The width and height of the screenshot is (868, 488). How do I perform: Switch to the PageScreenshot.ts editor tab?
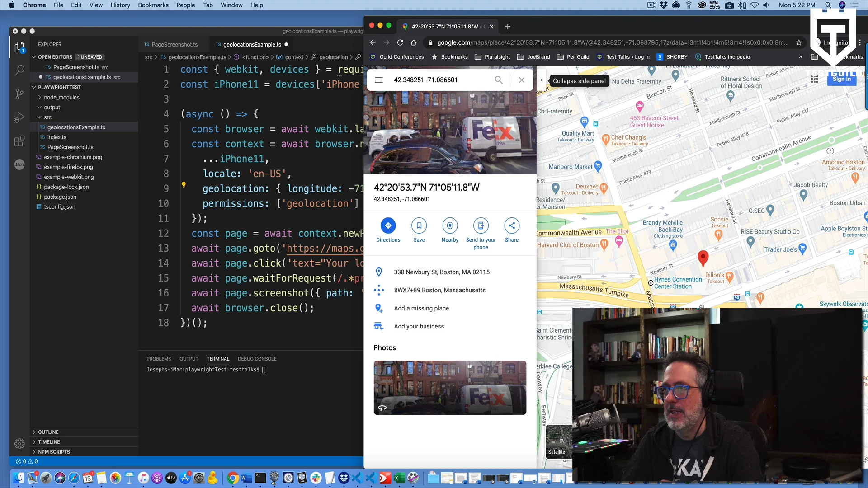point(174,44)
